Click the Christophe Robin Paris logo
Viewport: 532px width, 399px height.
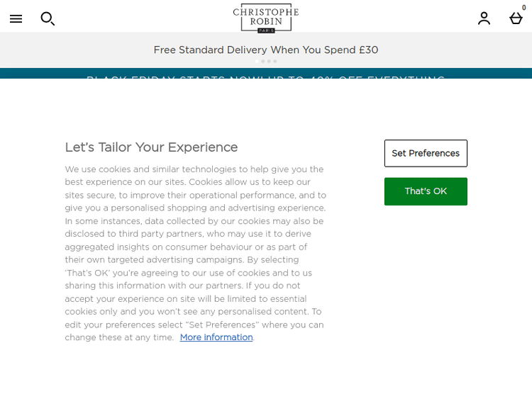266,18
